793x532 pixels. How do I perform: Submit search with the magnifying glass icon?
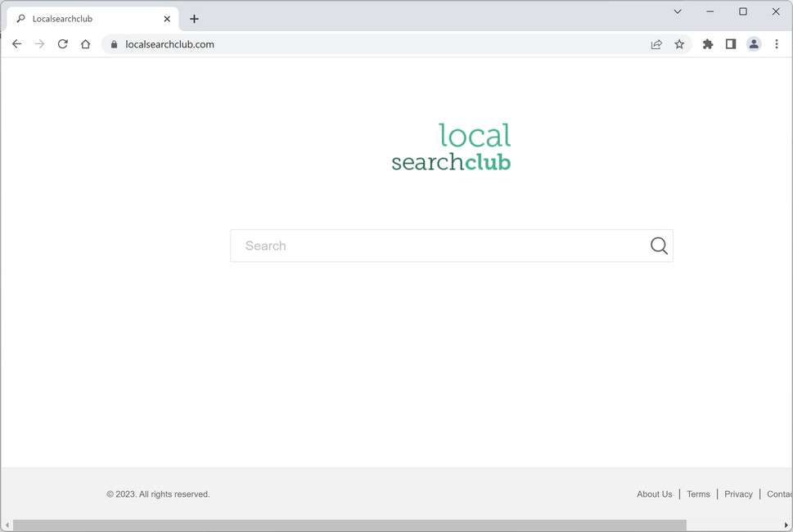(658, 245)
